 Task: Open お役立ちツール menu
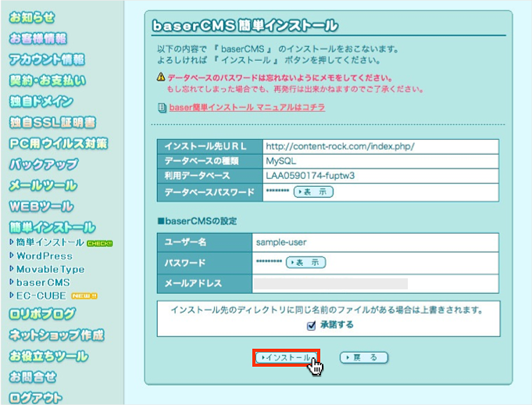click(49, 356)
